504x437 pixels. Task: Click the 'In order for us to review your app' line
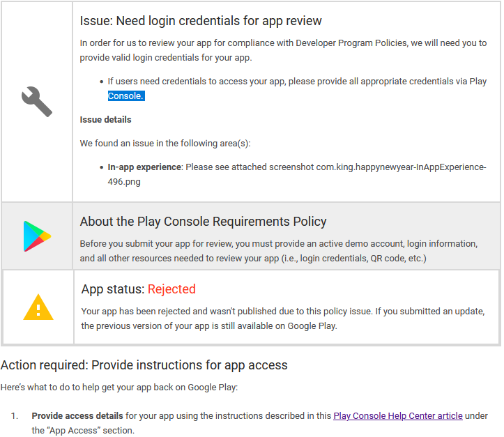[283, 43]
